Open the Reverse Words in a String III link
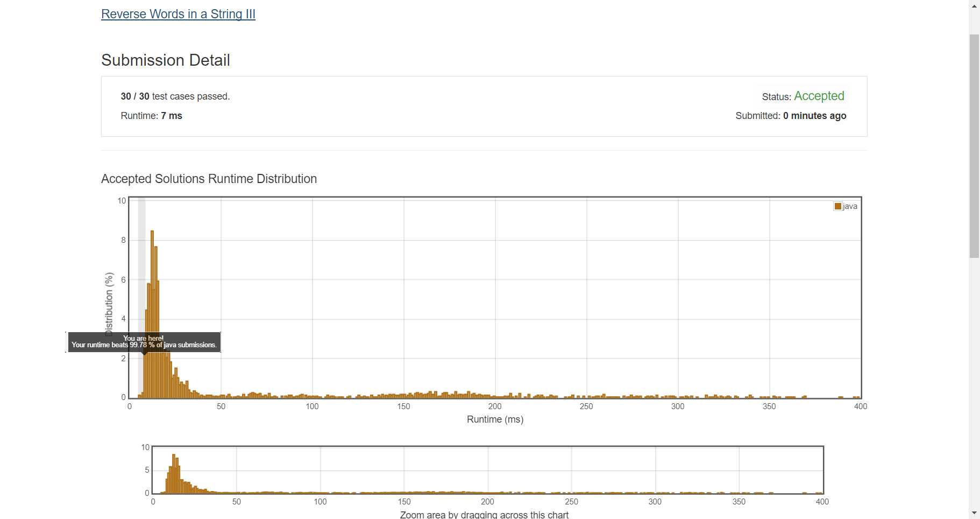 (178, 14)
